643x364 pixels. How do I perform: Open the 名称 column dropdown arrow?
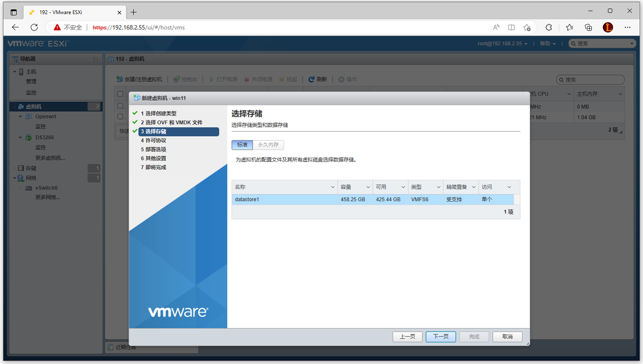click(332, 187)
